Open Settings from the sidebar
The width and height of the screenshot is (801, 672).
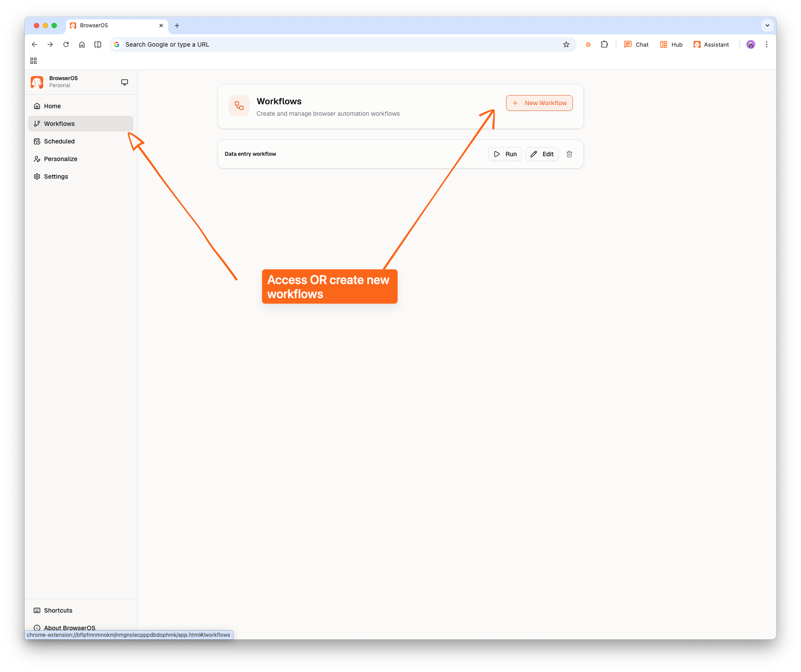pos(56,176)
